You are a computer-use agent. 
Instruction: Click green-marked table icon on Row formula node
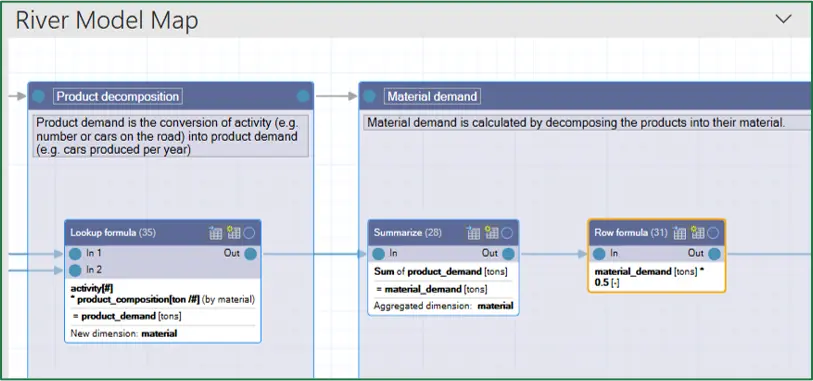697,233
